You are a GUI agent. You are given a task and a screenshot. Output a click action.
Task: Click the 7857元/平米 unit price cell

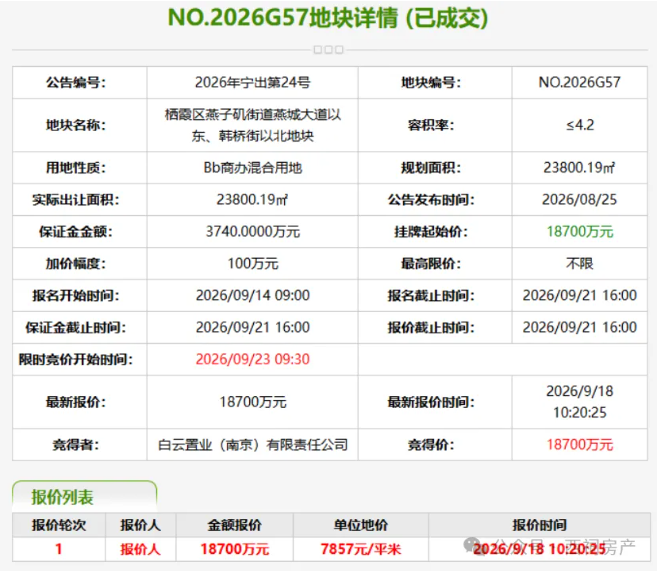[x=361, y=549]
